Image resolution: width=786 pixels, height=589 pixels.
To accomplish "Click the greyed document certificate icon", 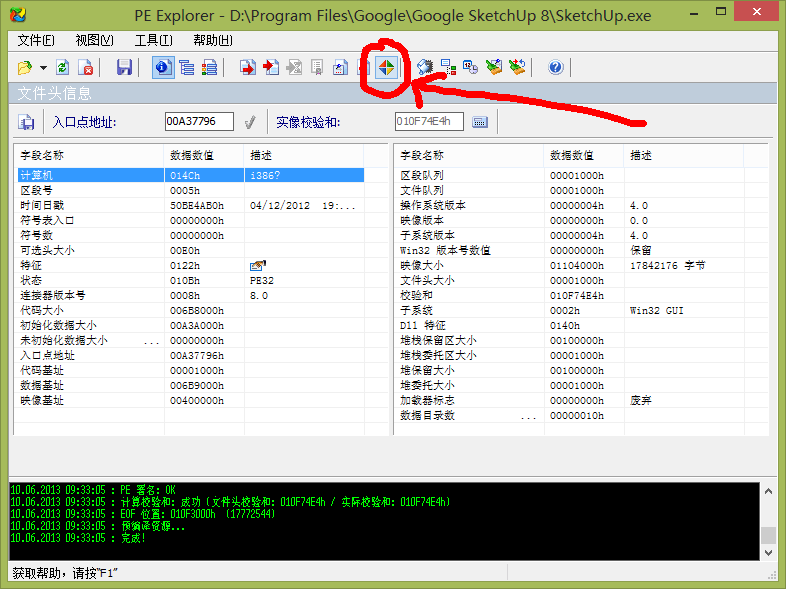I will coord(317,67).
